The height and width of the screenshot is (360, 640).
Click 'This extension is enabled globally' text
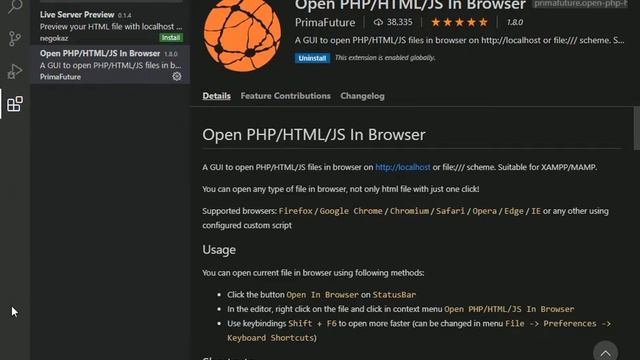(385, 58)
